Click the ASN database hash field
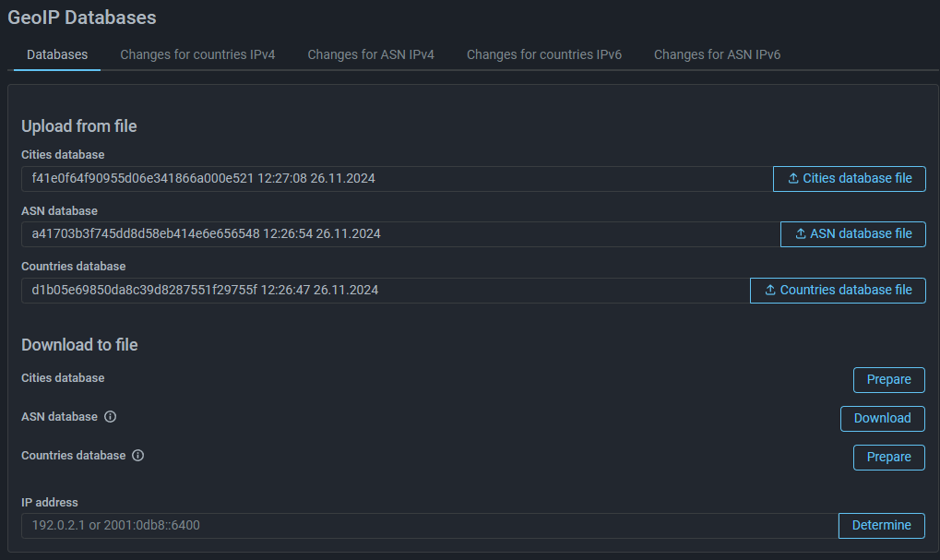Viewport: 940px width, 560px height. [x=397, y=234]
